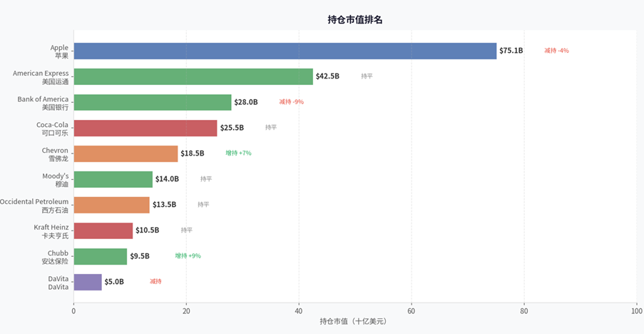Click the orange Chevron bar
The height and width of the screenshot is (334, 644).
point(126,153)
